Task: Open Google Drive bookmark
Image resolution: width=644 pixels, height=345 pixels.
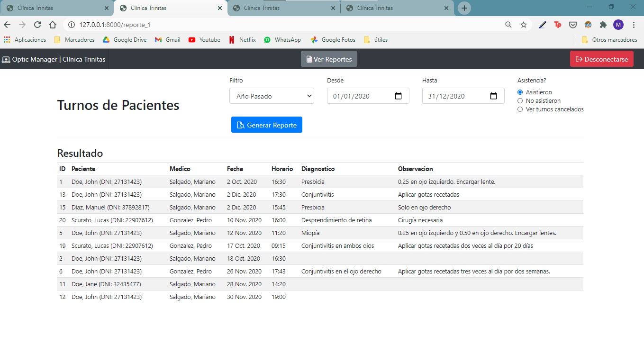Action: pos(125,40)
